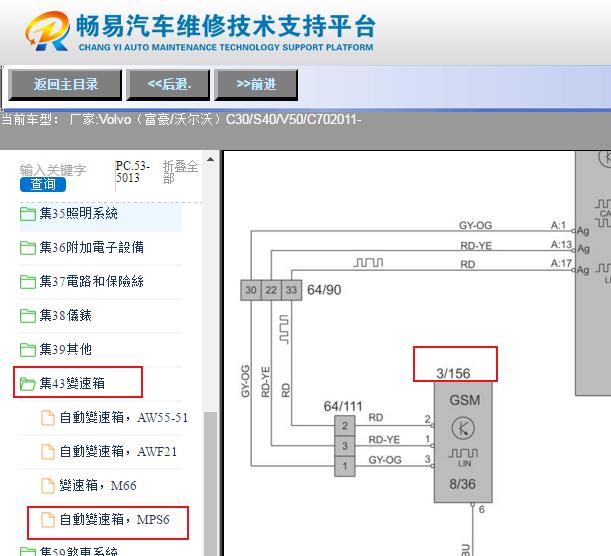Click the vertical RD-YE wire label
This screenshot has width=611, height=556.
pyautogui.click(x=265, y=382)
